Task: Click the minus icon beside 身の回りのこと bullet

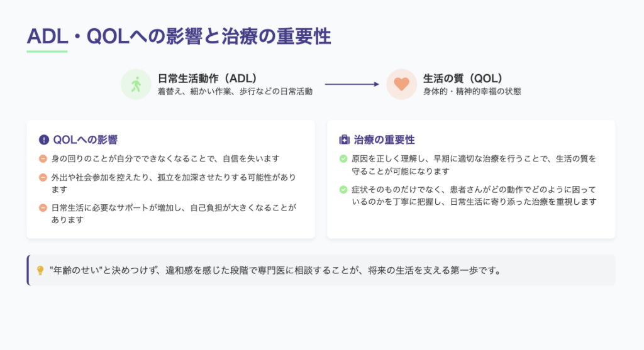Action: click(43, 159)
